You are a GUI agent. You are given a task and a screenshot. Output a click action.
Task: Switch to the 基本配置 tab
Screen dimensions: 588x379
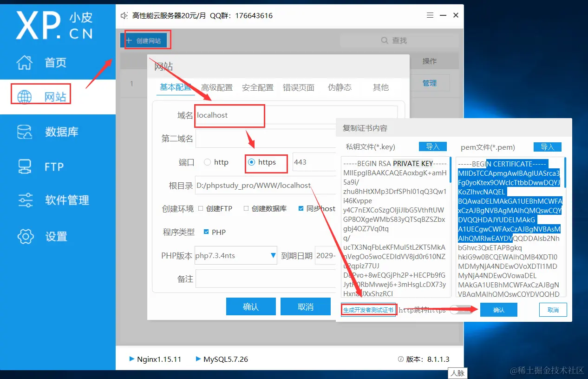176,87
